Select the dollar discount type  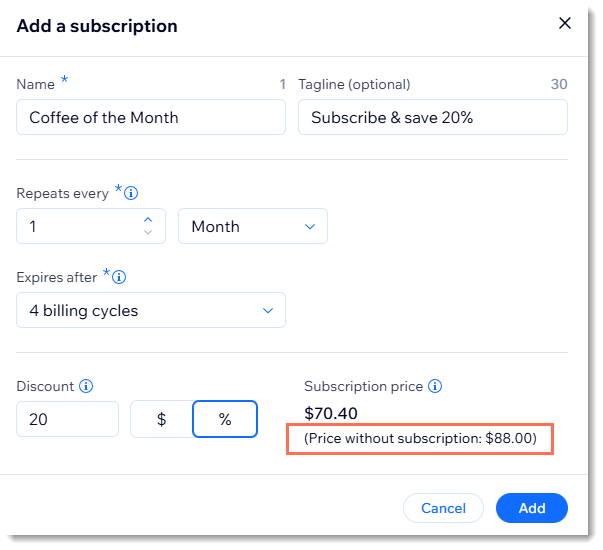[161, 420]
